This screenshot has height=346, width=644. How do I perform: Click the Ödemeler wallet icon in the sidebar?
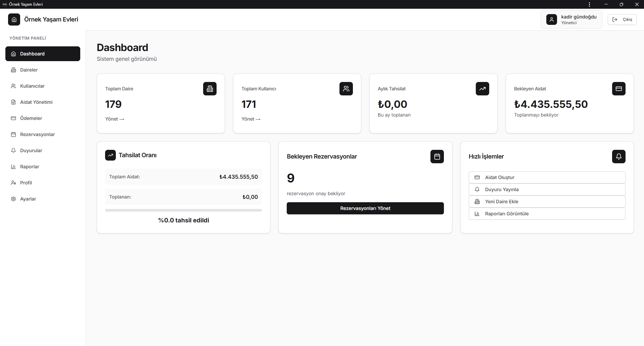pos(13,118)
